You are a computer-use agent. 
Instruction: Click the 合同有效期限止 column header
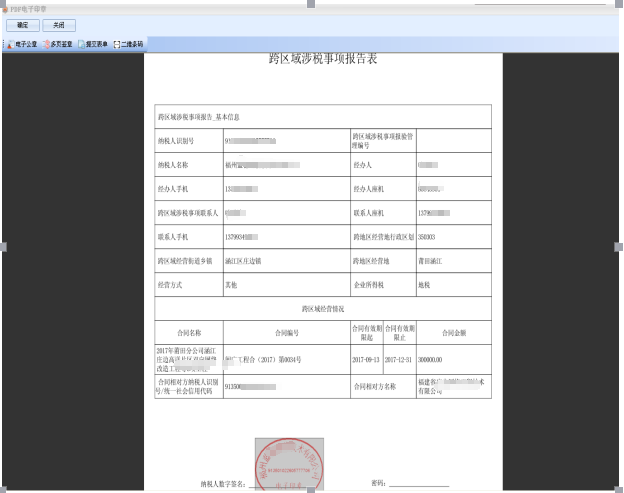pyautogui.click(x=400, y=333)
